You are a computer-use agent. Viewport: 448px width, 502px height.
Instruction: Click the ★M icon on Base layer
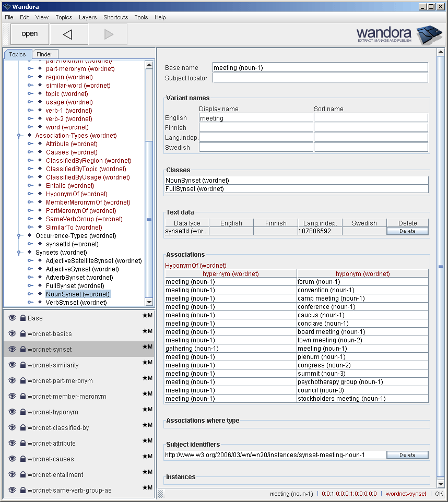point(146,315)
